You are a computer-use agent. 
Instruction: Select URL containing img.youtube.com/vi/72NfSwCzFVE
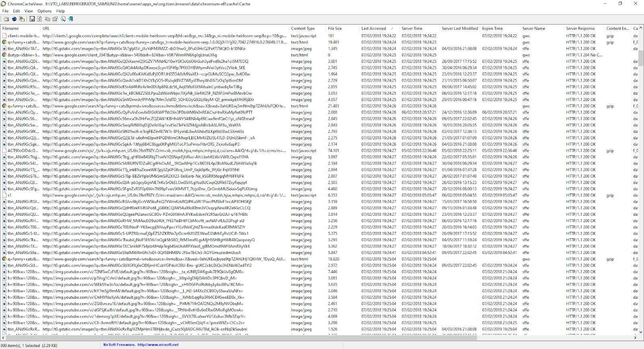point(143,272)
